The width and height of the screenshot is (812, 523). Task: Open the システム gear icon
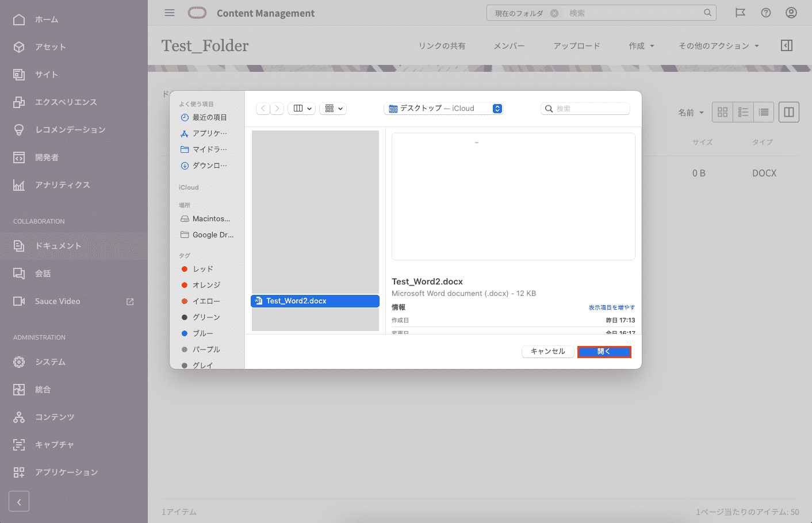tap(19, 362)
